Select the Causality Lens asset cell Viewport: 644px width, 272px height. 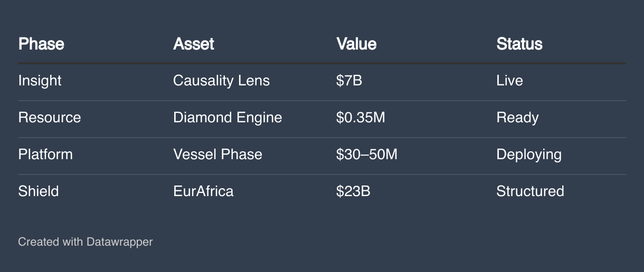(221, 81)
